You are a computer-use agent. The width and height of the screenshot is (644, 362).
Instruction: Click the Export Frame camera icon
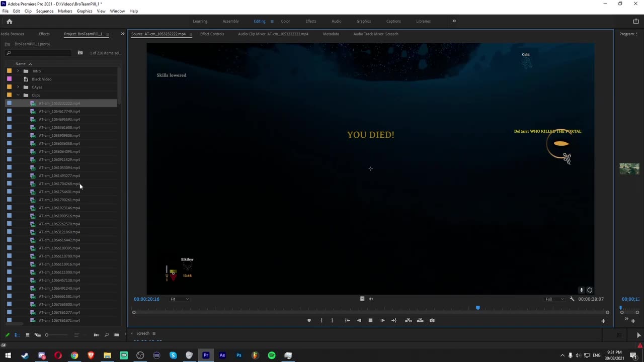pyautogui.click(x=432, y=320)
